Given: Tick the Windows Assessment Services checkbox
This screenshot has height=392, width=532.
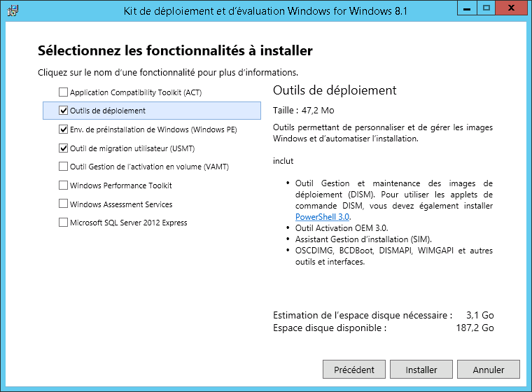Looking at the screenshot, I should click(x=64, y=204).
